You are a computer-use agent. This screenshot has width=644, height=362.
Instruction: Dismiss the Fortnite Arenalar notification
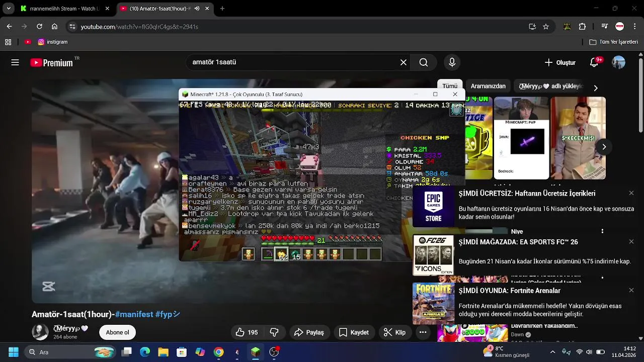[x=631, y=291]
